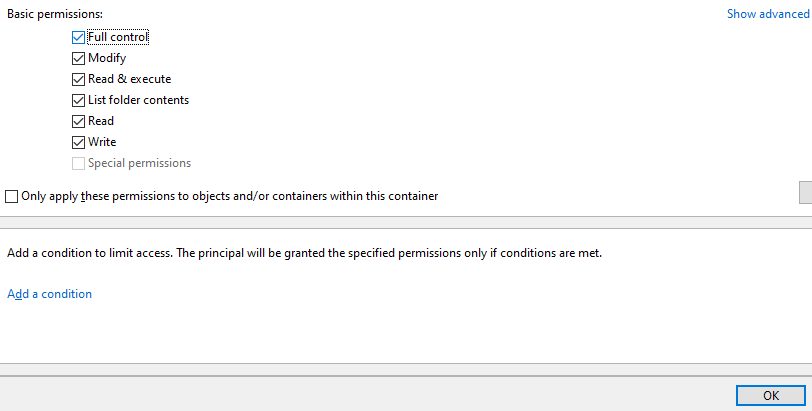
Task: Untick the List folder contents checkbox box
Action: (x=78, y=100)
